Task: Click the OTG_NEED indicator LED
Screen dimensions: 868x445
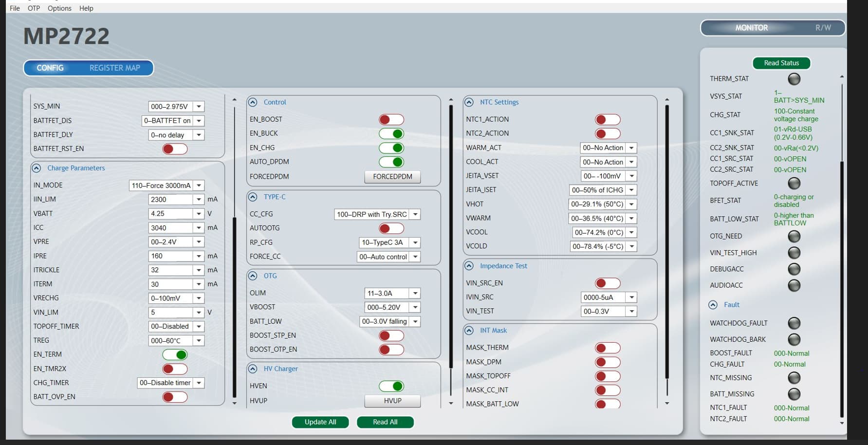Action: pyautogui.click(x=794, y=236)
